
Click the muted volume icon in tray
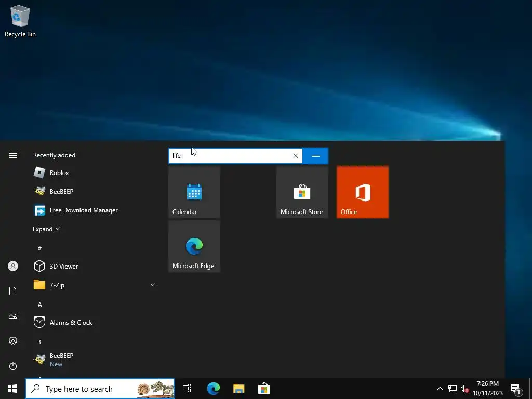(464, 389)
